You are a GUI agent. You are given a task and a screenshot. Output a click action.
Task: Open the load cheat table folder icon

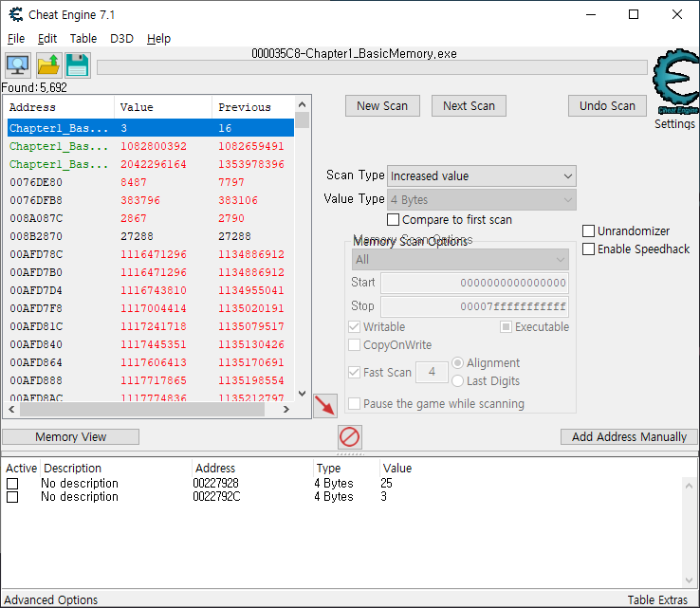point(48,65)
